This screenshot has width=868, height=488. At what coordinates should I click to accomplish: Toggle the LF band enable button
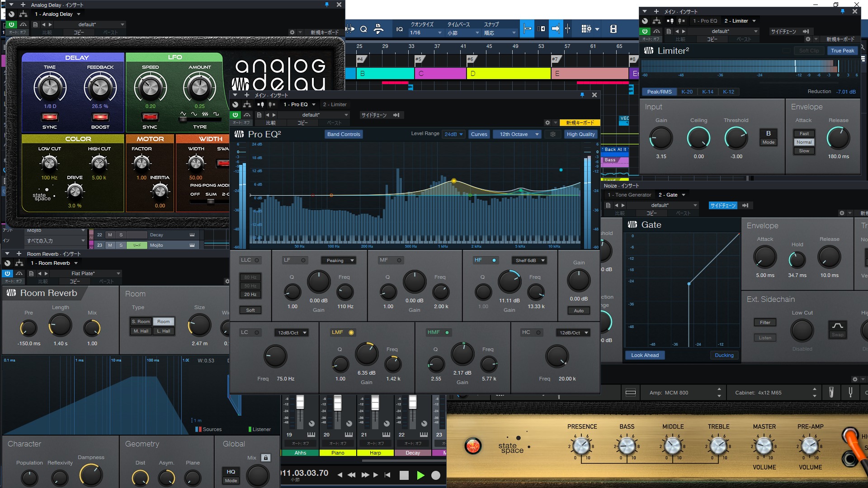(303, 260)
